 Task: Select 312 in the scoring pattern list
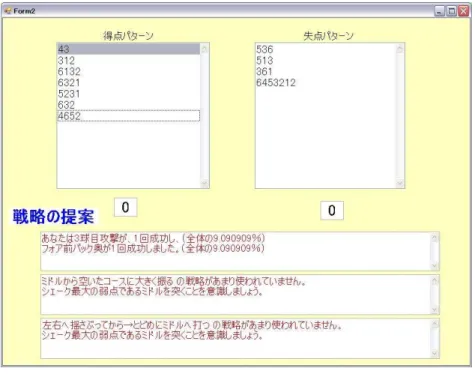pos(129,60)
